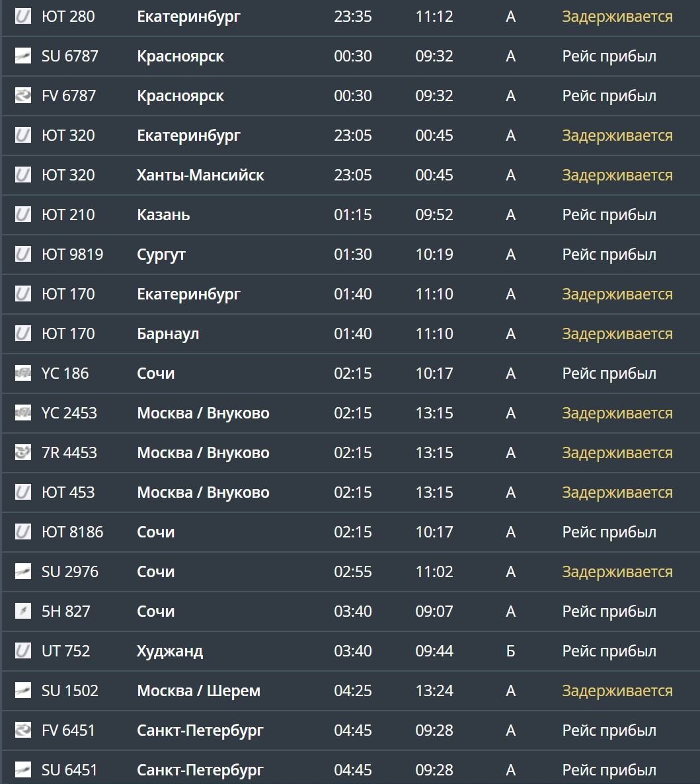Click the Казань city name
The width and height of the screenshot is (700, 784).
(163, 215)
